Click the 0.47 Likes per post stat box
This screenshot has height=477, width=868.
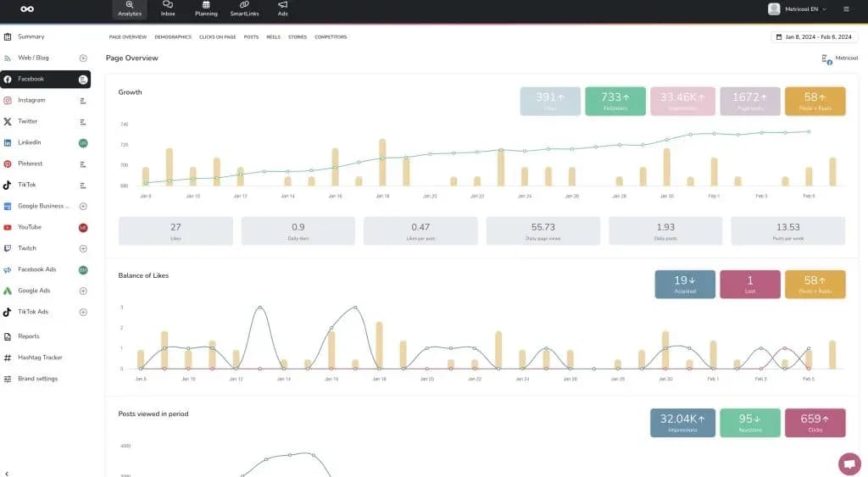420,230
